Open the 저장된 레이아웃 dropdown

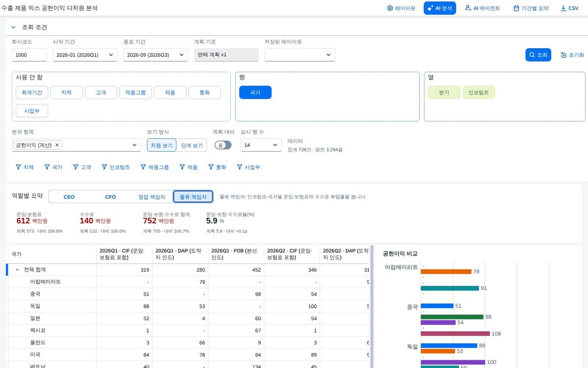(300, 55)
